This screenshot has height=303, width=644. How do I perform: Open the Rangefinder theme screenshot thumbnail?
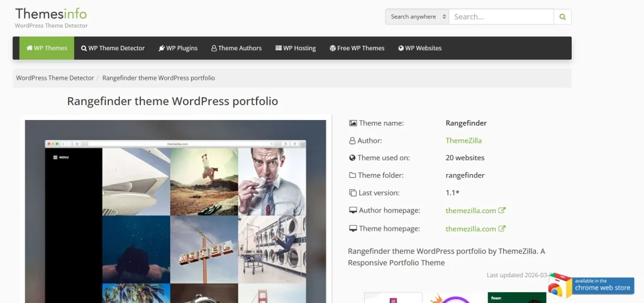pos(175,211)
